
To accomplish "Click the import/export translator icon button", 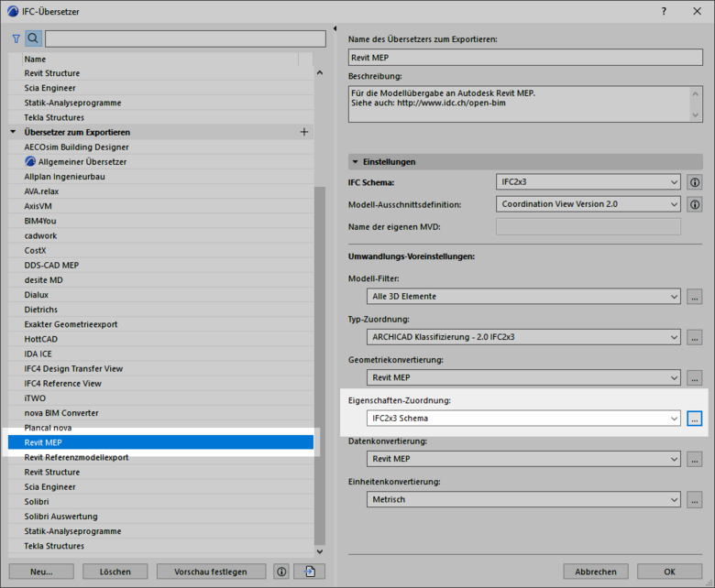I will pos(310,572).
